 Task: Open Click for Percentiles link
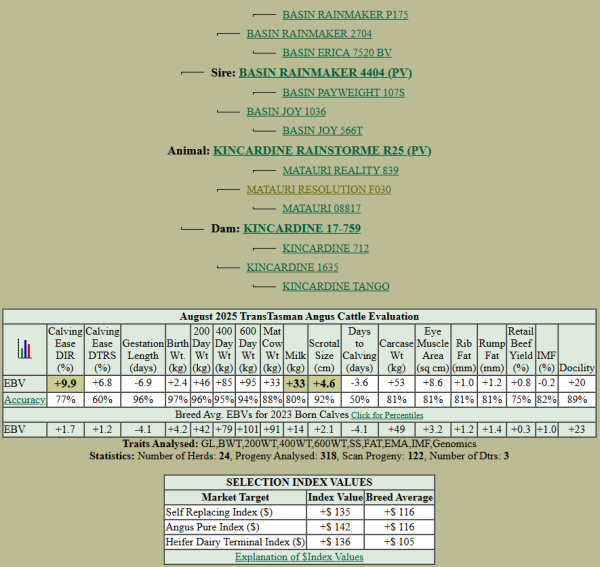point(387,415)
